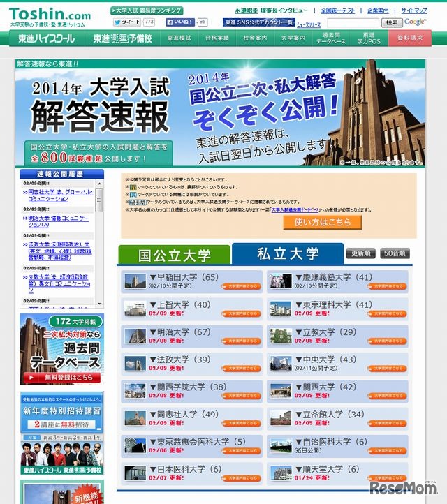Click the Facebook like button
Image resolution: width=447 pixels, height=504 pixels.
coord(180,22)
